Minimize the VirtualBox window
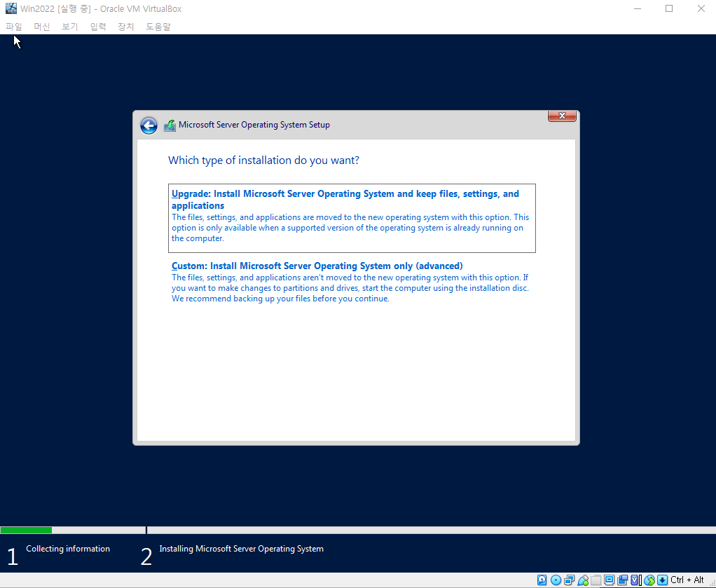716x588 pixels. click(x=638, y=8)
